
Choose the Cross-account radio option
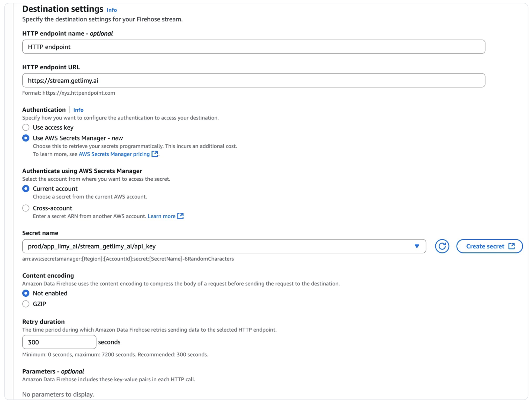[x=26, y=208]
